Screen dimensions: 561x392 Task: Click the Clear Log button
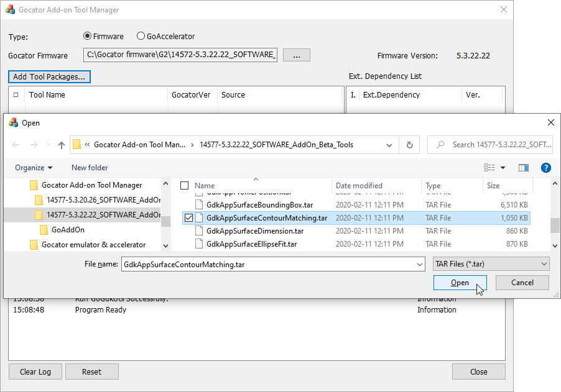coord(35,371)
